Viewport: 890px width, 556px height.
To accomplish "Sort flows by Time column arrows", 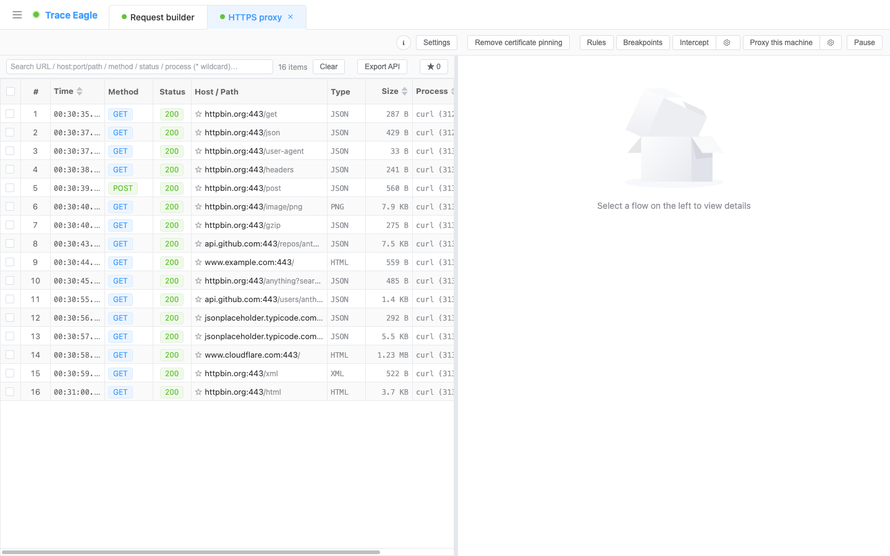I will coord(79,91).
